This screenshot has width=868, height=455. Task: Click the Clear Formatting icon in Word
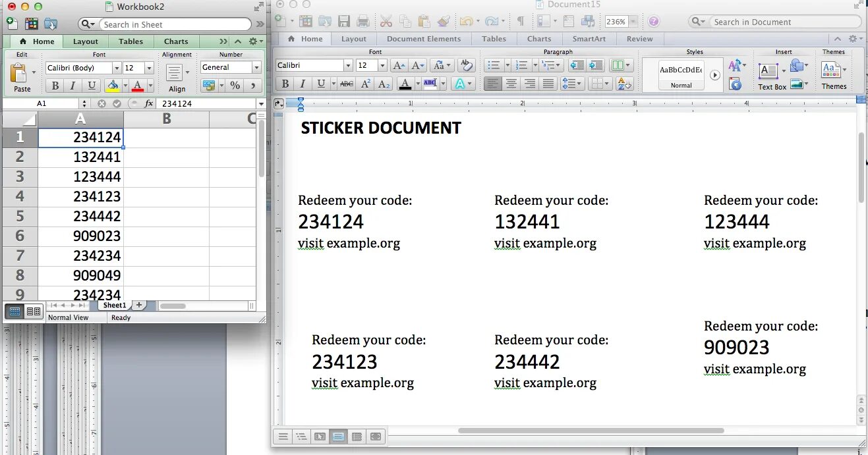[x=466, y=65]
